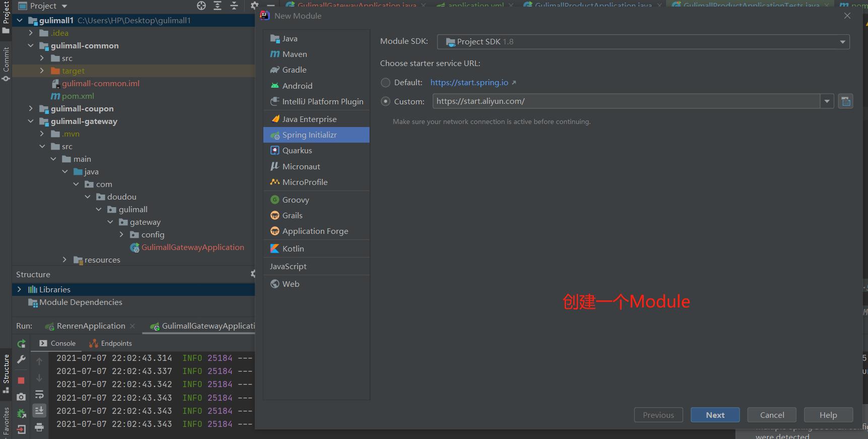The image size is (868, 439).
Task: Click the wrench icon in Run panel
Action: point(21,359)
